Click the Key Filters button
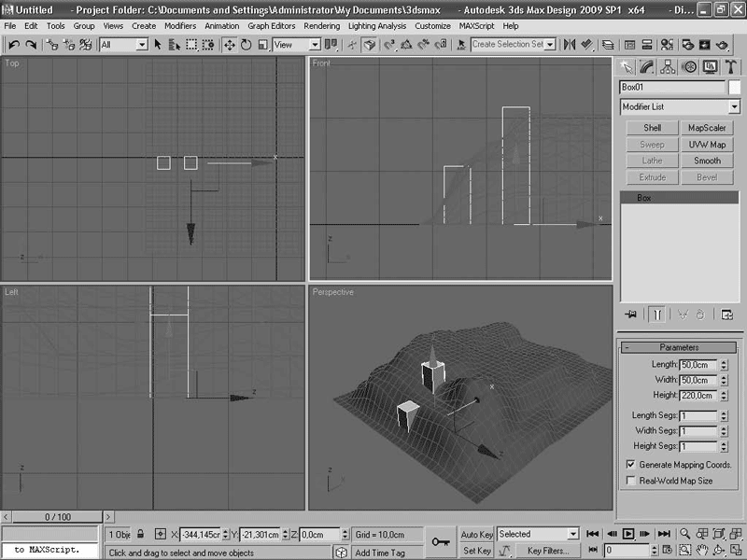This screenshot has width=747, height=560. 548,551
